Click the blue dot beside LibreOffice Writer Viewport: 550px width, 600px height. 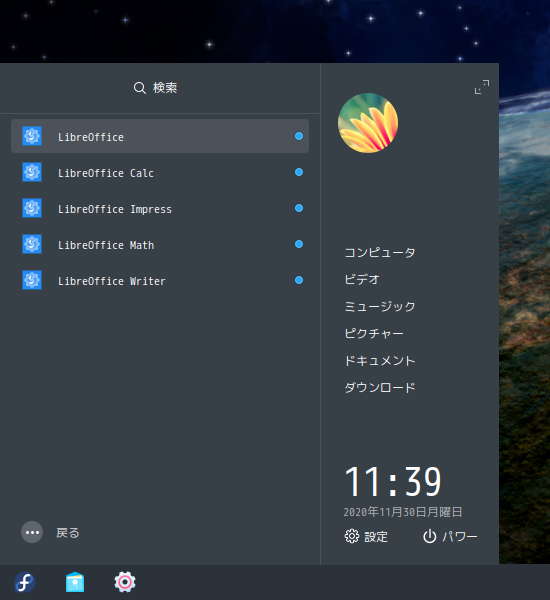pyautogui.click(x=299, y=280)
